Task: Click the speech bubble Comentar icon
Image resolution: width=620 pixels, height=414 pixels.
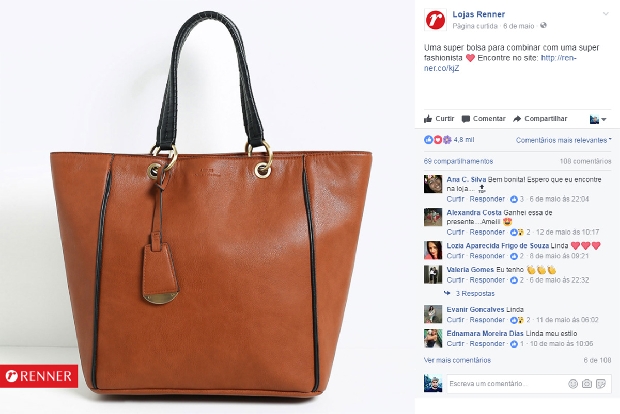Action: [466, 119]
